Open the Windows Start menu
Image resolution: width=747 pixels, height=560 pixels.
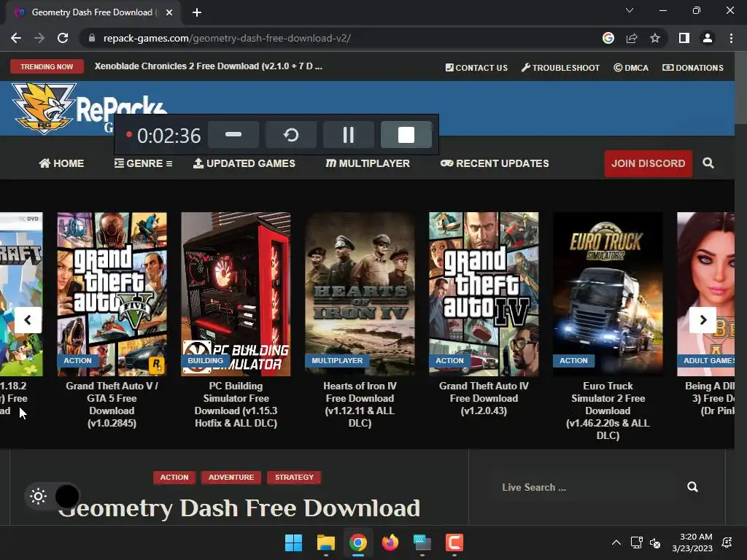(293, 542)
